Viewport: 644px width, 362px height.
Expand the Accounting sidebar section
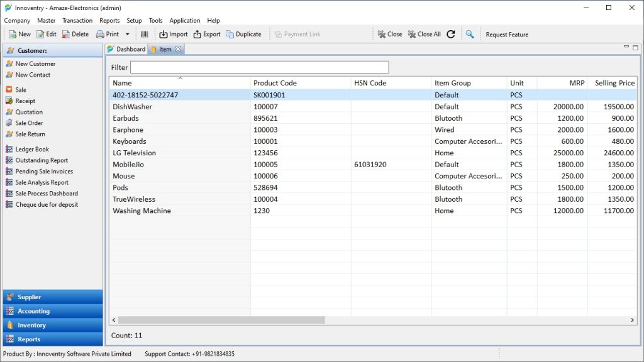click(53, 311)
